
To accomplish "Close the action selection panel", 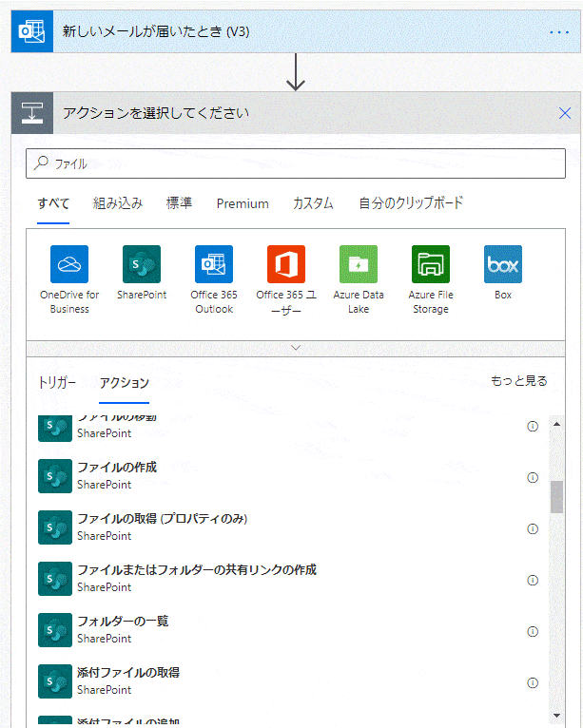I will pyautogui.click(x=564, y=113).
